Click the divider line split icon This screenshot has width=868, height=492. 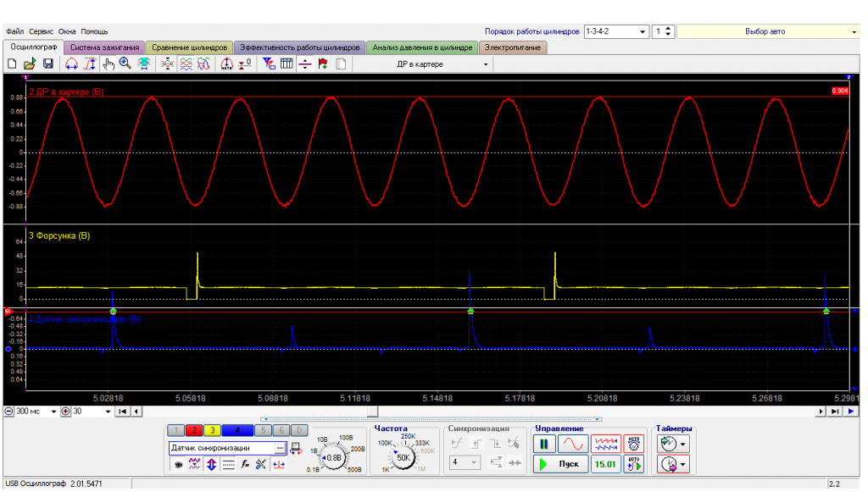click(305, 64)
